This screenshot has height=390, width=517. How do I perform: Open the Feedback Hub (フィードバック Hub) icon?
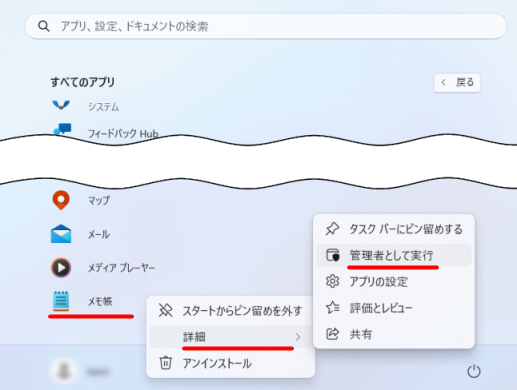click(62, 129)
